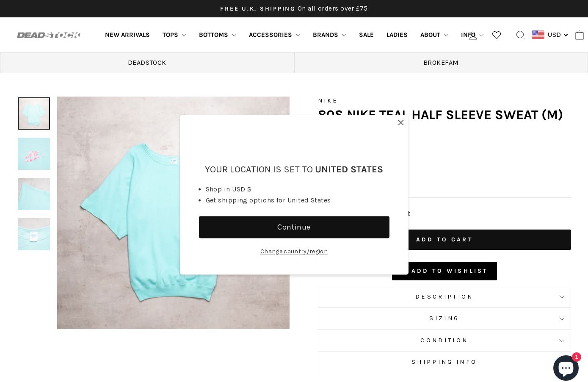Viewport: 588px width, 382px height.
Task: Expand the Description section
Action: (444, 297)
